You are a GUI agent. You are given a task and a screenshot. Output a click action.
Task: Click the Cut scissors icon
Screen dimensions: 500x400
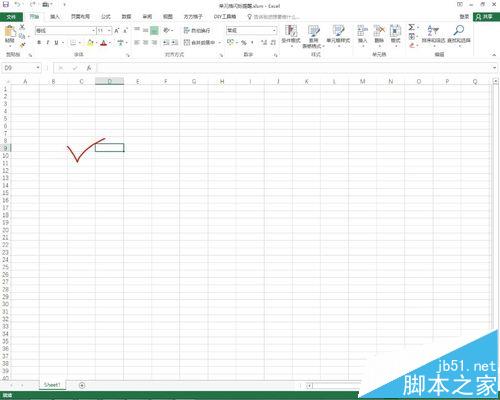22,27
